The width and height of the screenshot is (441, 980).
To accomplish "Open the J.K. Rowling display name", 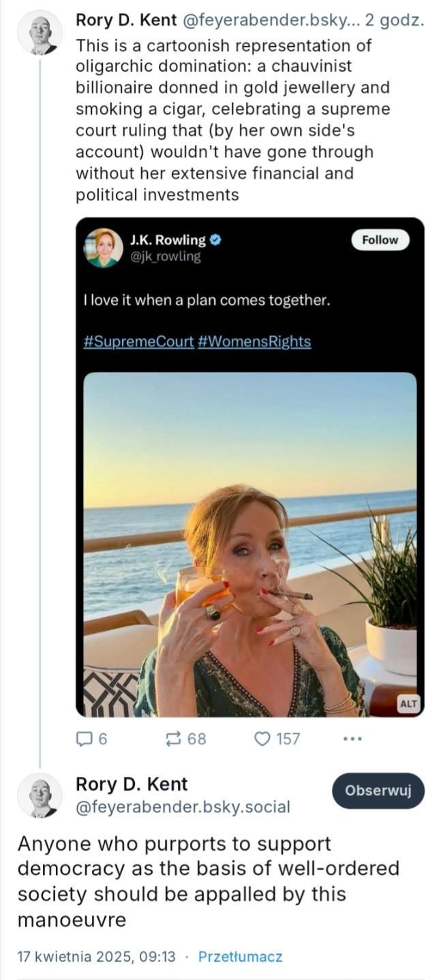I will [168, 240].
